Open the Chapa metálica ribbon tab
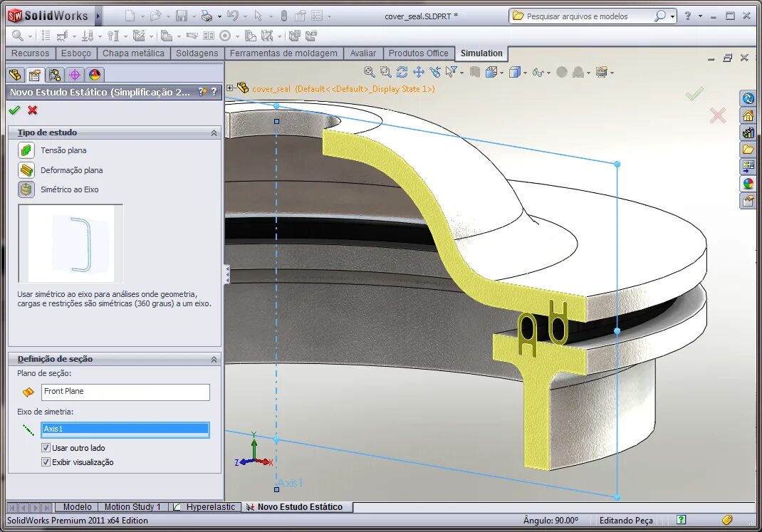This screenshot has height=532, width=762. click(135, 53)
